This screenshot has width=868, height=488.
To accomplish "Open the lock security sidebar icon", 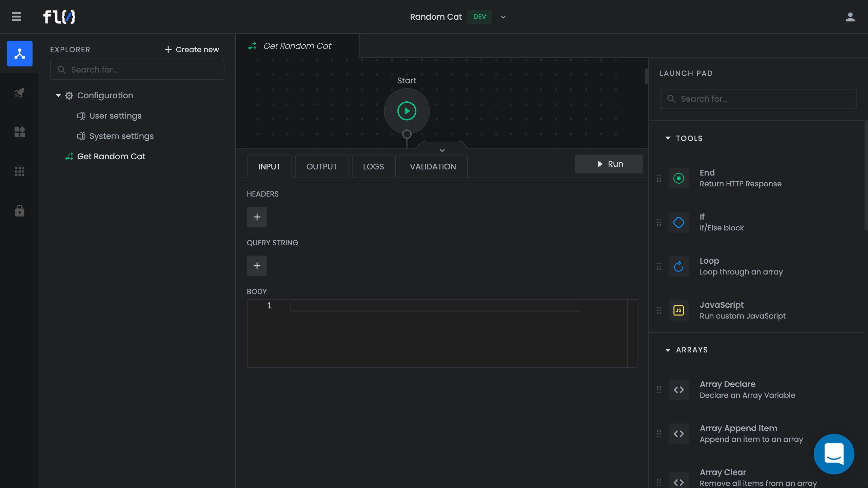I will tap(20, 211).
